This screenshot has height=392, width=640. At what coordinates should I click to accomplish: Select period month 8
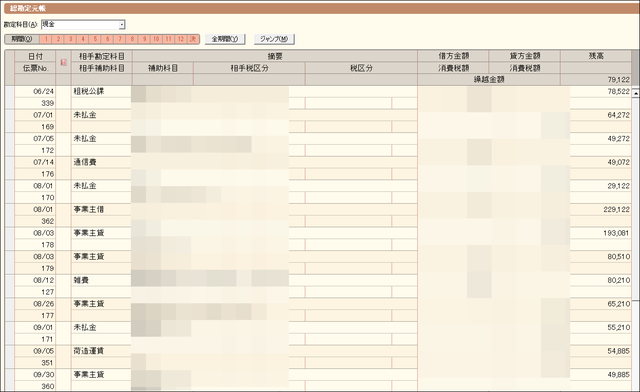pyautogui.click(x=132, y=39)
